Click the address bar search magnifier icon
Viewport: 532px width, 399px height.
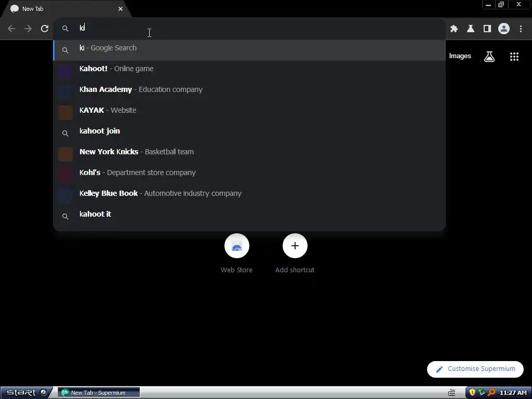point(65,29)
